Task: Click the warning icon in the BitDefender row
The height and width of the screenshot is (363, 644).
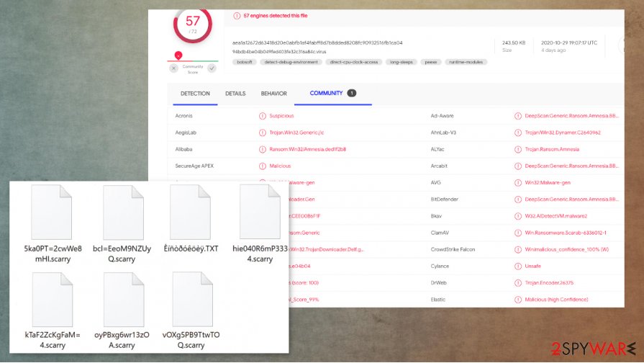Action: pos(518,200)
